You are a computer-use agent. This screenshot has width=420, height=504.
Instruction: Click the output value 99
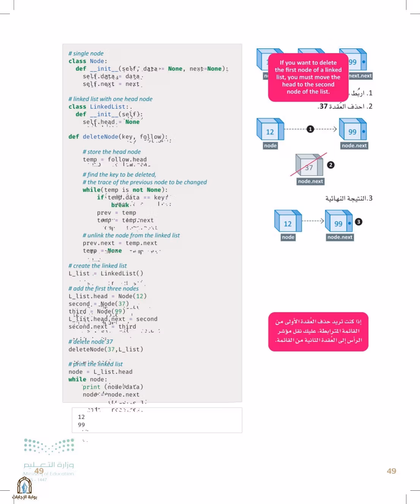[x=81, y=425]
